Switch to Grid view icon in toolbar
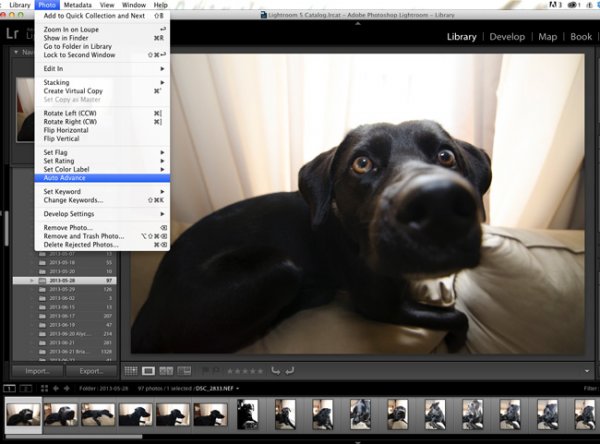Screen dimensions: 600x444 tap(131, 371)
